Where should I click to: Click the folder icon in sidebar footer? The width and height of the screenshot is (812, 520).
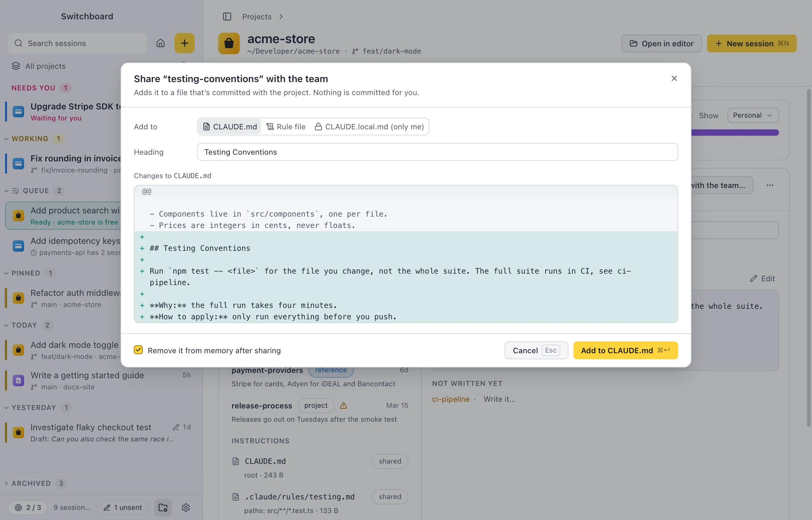tap(163, 508)
